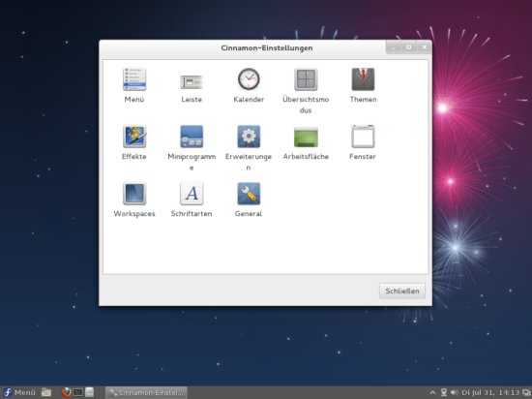Open the Kalender clock settings
The width and height of the screenshot is (532, 399).
[249, 79]
